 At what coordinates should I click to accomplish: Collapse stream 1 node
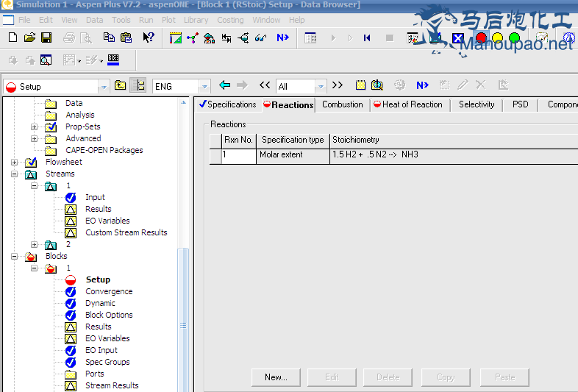pyautogui.click(x=34, y=186)
